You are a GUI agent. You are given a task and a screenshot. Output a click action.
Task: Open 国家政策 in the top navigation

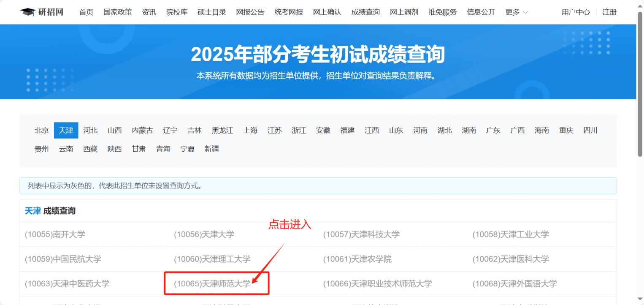(x=118, y=12)
